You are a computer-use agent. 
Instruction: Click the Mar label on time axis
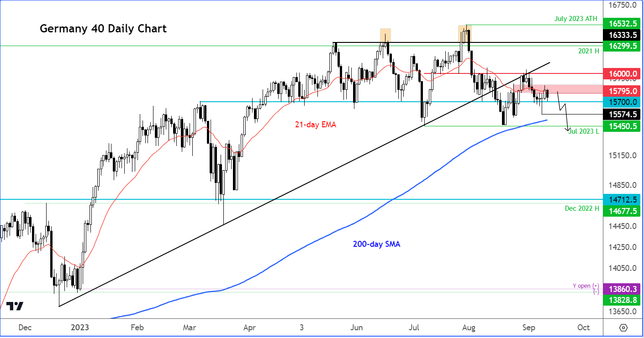point(189,328)
